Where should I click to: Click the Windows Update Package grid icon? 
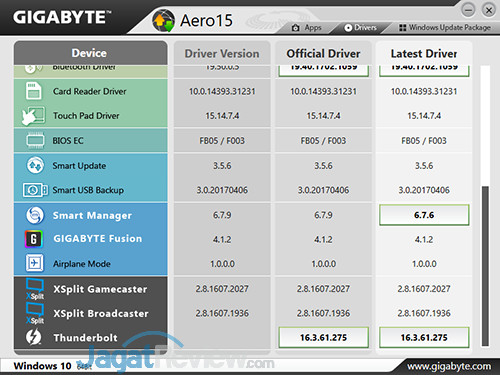(x=403, y=28)
